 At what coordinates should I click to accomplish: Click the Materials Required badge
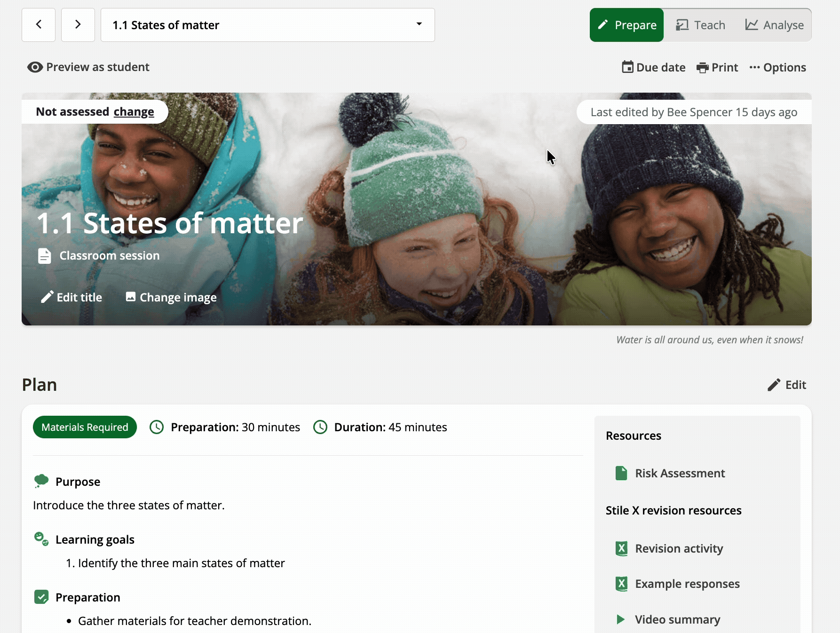pos(85,427)
